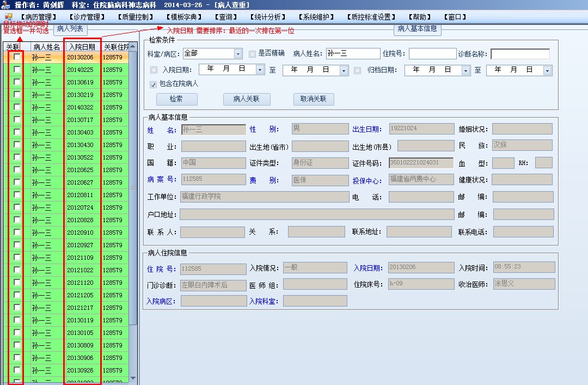
Task: Click the 证件号码 field
Action: [x=421, y=162]
